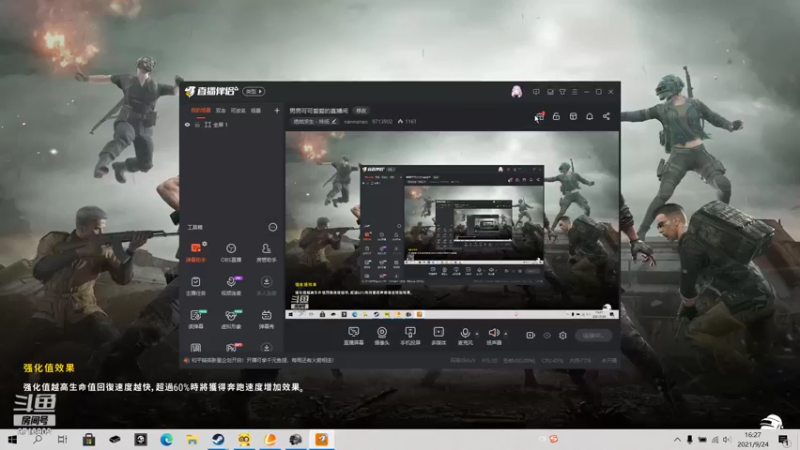Image resolution: width=800 pixels, height=450 pixels.
Task: Click heat value 1161
Action: [407, 121]
